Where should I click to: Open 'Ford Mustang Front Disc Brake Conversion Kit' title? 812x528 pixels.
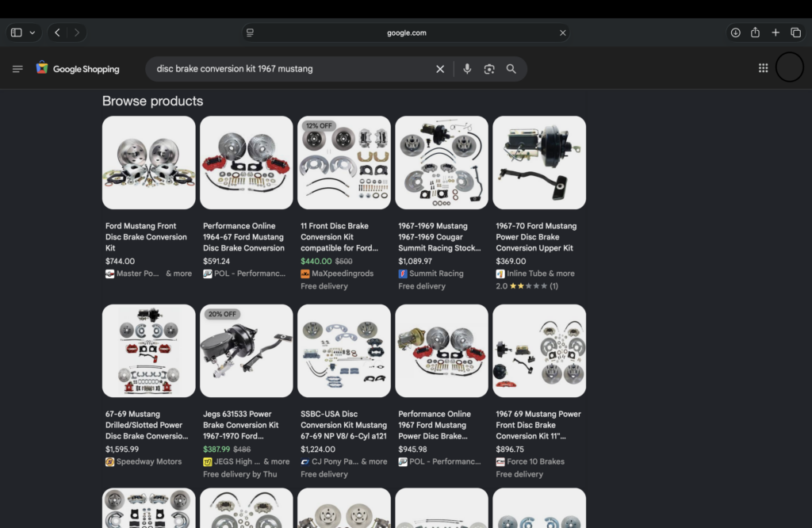(146, 237)
